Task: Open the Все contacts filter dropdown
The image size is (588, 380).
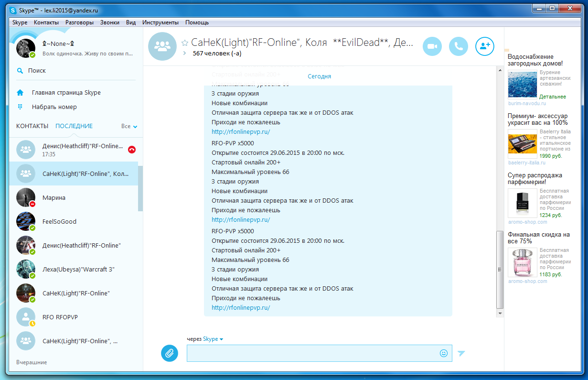Action: (x=129, y=126)
